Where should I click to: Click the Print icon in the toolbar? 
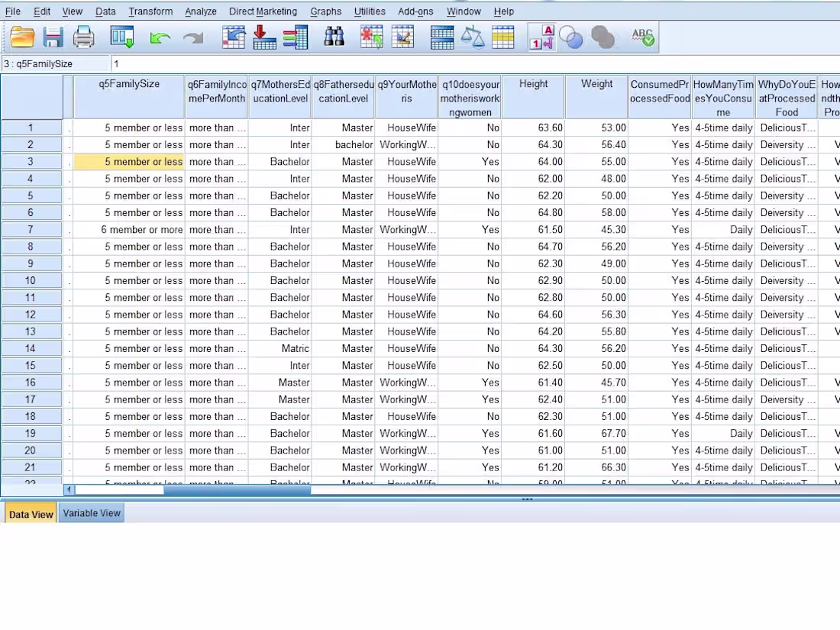pyautogui.click(x=84, y=37)
